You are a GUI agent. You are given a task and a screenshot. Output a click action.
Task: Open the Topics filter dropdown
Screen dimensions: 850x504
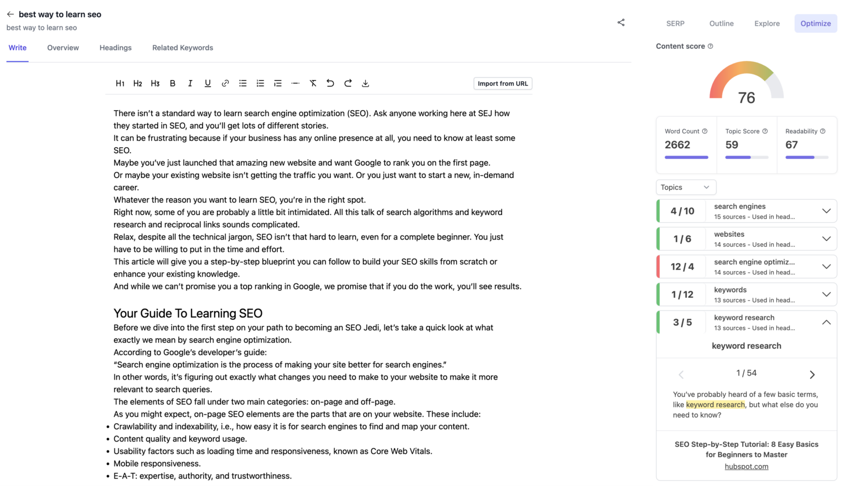pyautogui.click(x=686, y=187)
